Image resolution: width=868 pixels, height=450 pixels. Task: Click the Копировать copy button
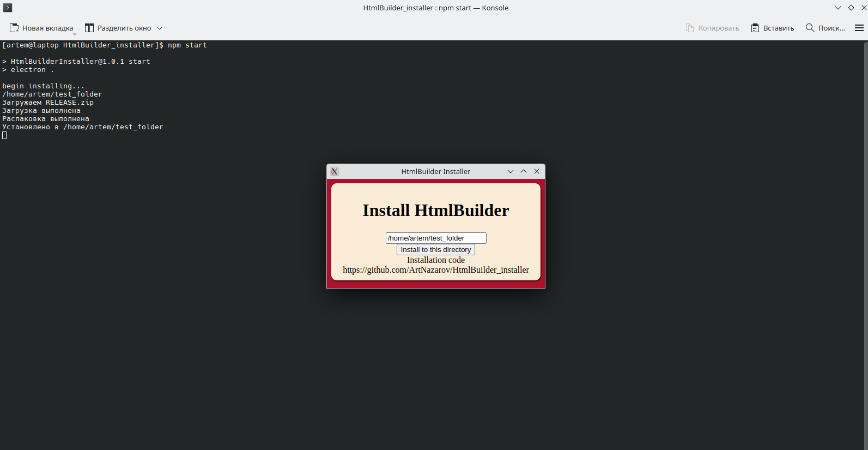712,28
